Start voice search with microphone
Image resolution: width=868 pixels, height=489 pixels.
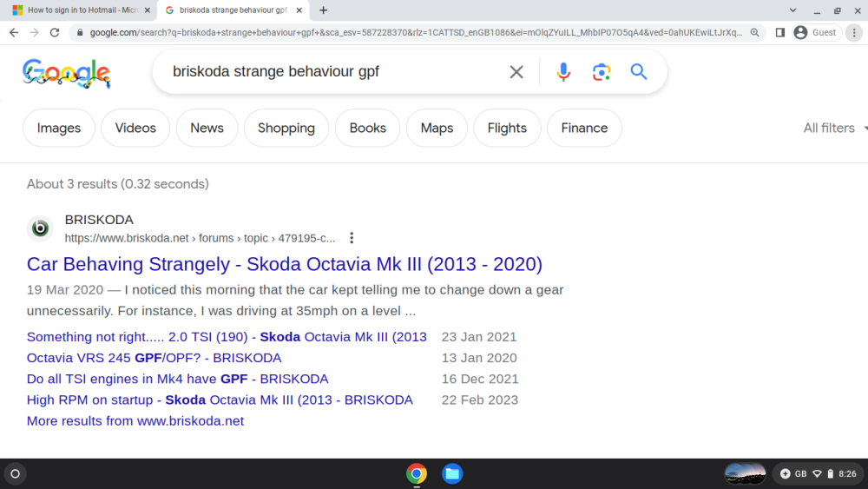tap(563, 71)
